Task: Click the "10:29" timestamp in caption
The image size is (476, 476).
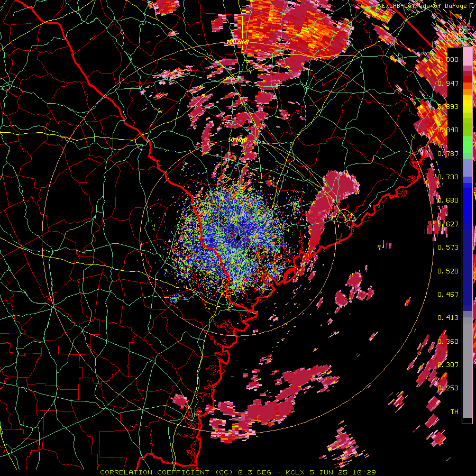Action: point(365,472)
